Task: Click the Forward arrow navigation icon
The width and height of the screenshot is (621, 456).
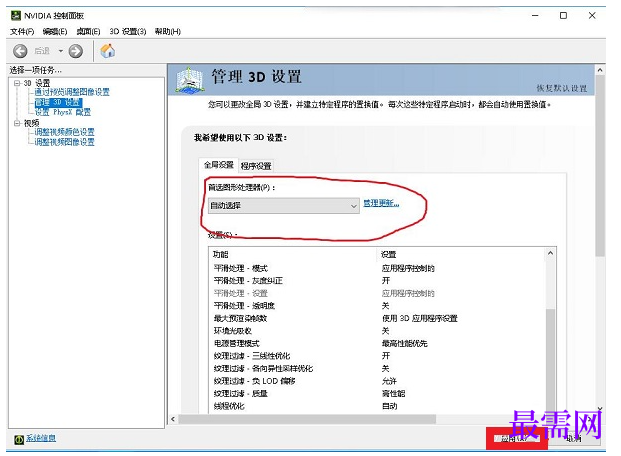Action: coord(76,51)
